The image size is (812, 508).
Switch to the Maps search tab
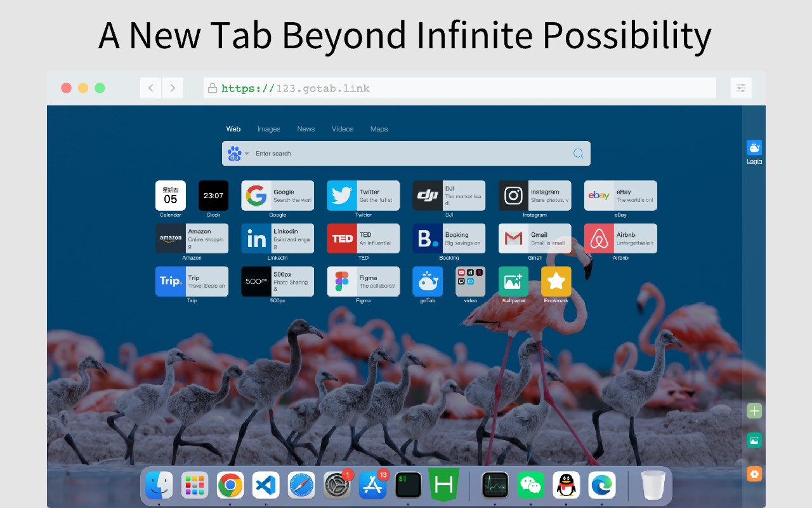point(379,129)
